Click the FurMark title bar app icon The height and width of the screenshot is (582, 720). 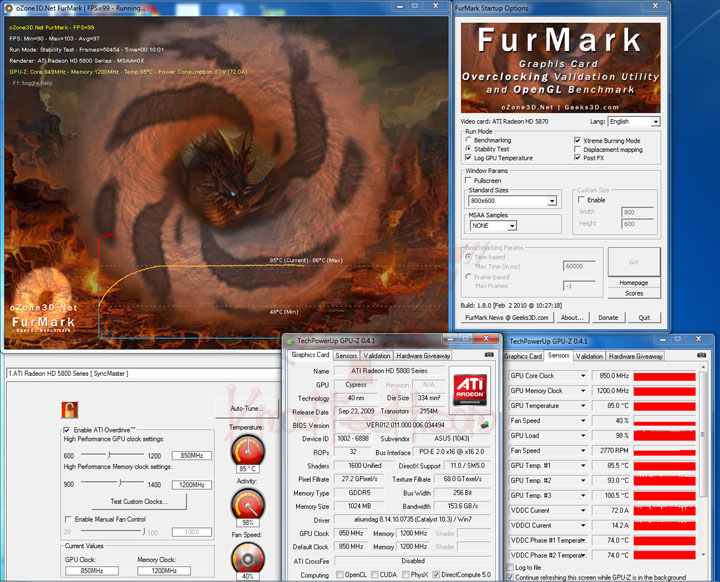coord(8,8)
